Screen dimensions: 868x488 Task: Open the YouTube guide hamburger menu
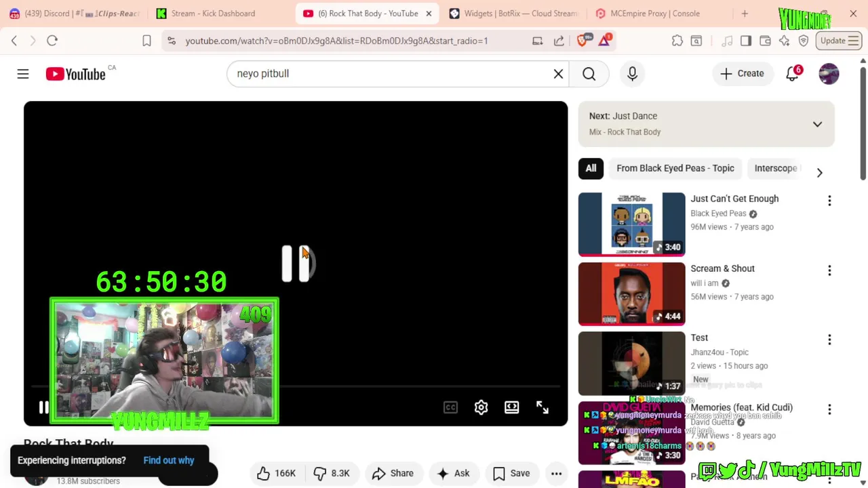(x=23, y=73)
